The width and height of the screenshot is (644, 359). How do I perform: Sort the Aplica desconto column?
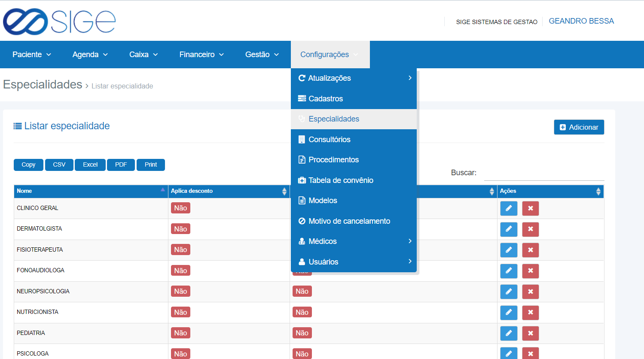coord(284,192)
